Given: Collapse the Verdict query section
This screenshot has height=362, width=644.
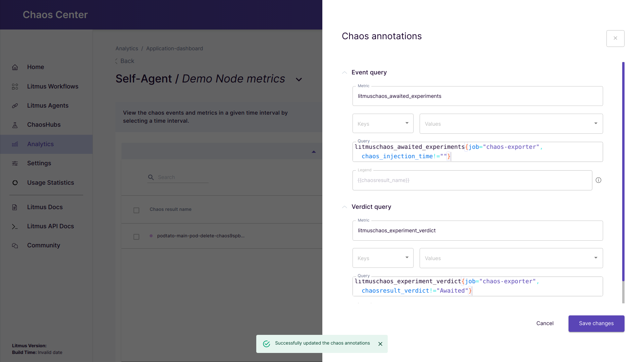Looking at the screenshot, I should click(344, 207).
